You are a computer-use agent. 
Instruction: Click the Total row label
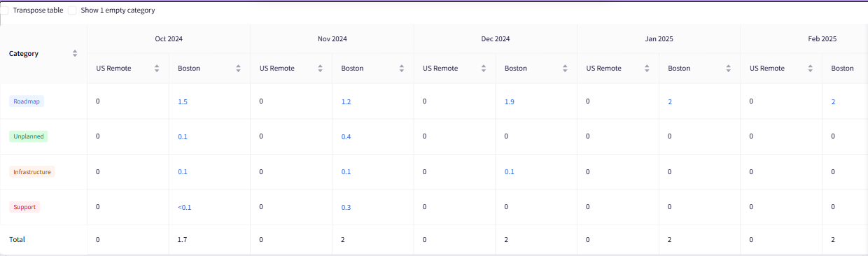tap(17, 239)
